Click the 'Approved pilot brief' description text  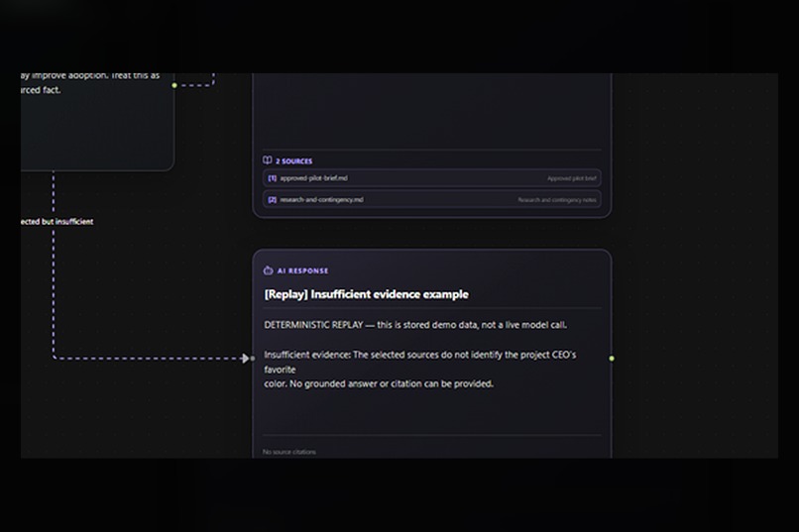572,178
